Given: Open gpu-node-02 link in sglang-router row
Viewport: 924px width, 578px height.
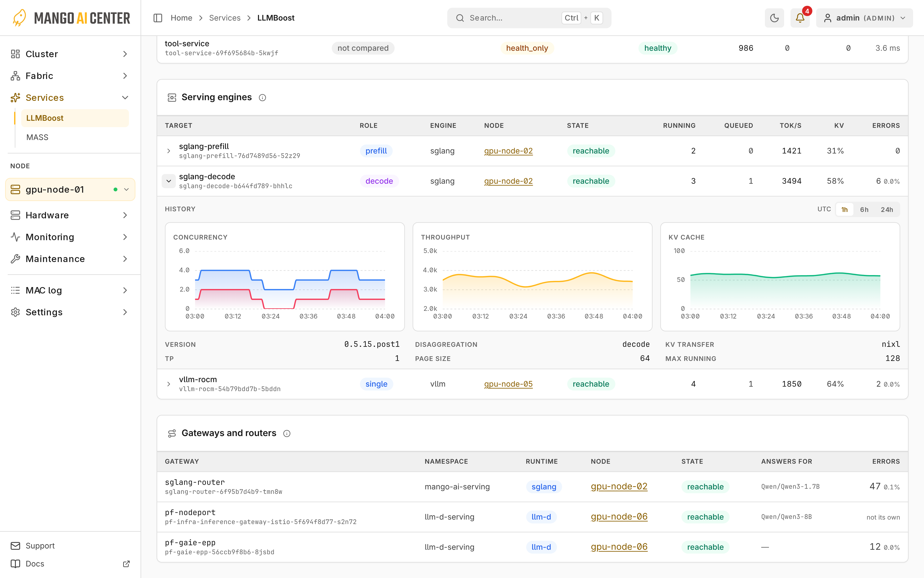Looking at the screenshot, I should (x=619, y=487).
